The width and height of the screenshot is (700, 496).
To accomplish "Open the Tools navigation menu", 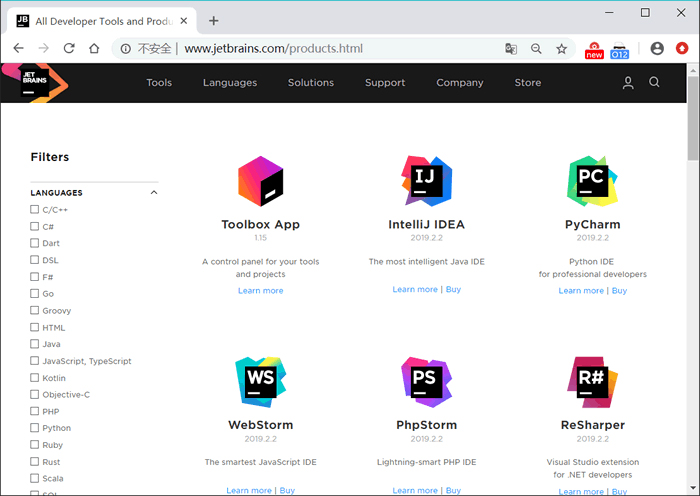I will click(x=159, y=83).
